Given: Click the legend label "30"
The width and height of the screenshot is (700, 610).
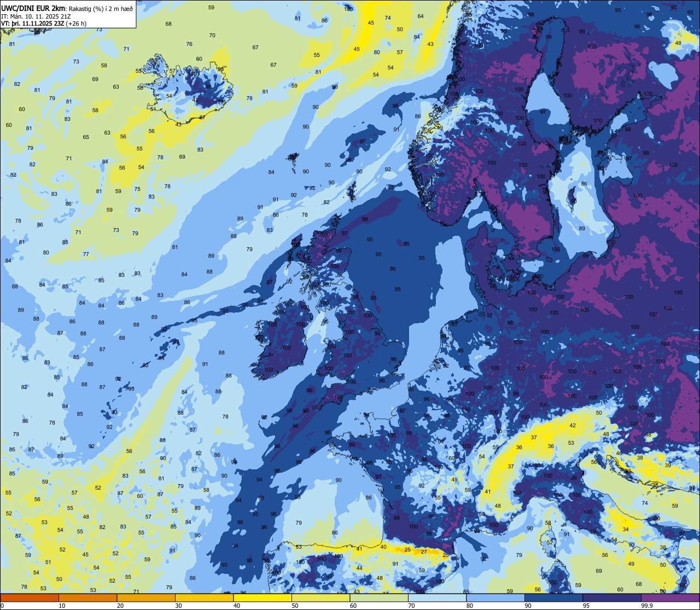Looking at the screenshot, I should tap(178, 606).
